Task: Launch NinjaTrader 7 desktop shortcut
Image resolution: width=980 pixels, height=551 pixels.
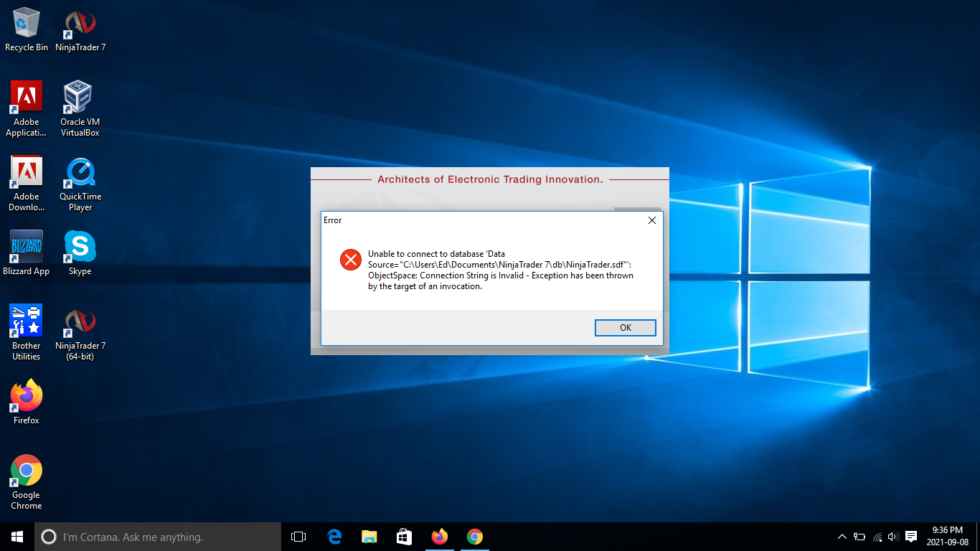Action: (x=80, y=30)
